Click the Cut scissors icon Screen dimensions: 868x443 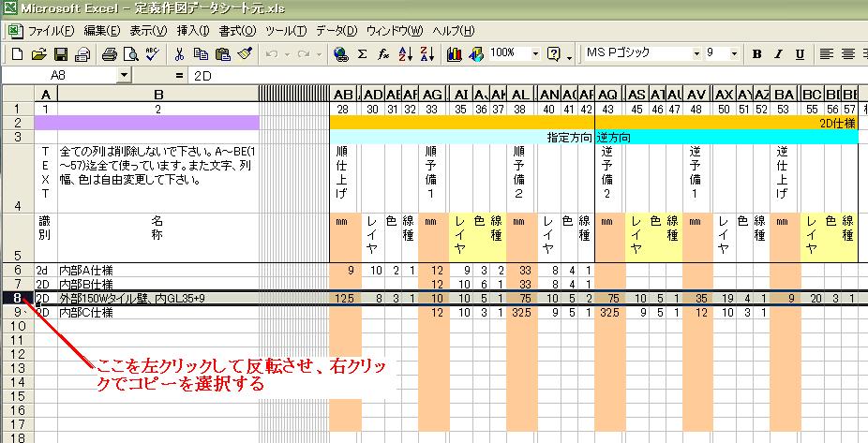[x=178, y=53]
